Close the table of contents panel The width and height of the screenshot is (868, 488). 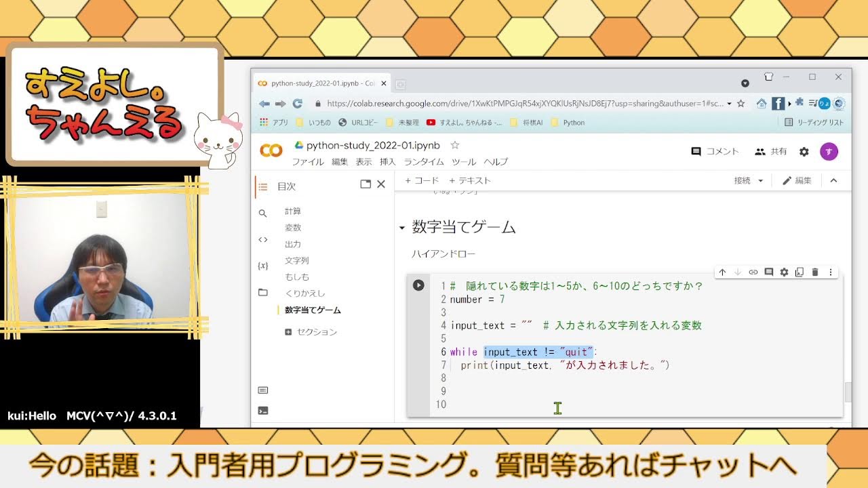tap(381, 184)
